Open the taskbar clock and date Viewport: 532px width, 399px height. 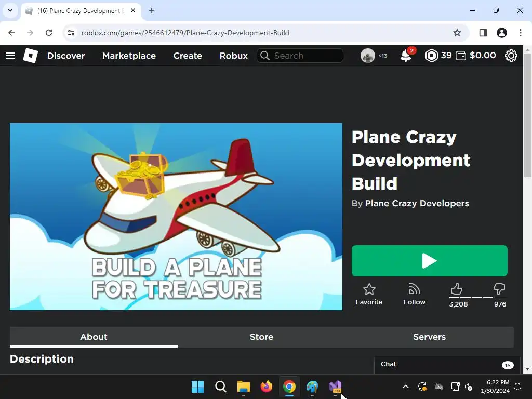(x=495, y=387)
